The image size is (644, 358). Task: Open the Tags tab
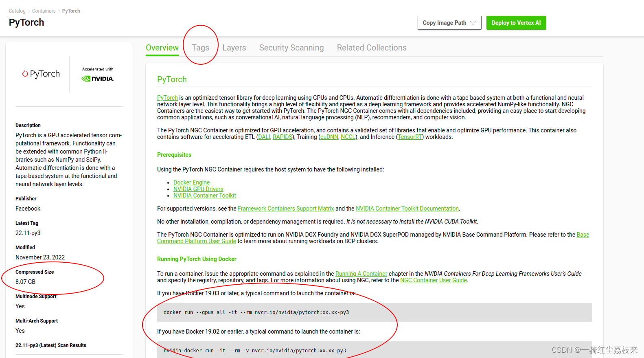pyautogui.click(x=201, y=48)
